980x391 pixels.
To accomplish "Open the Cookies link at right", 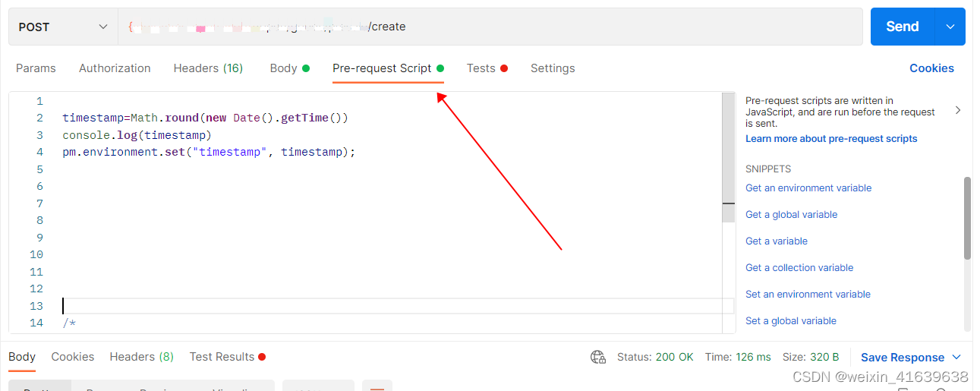I will click(931, 68).
